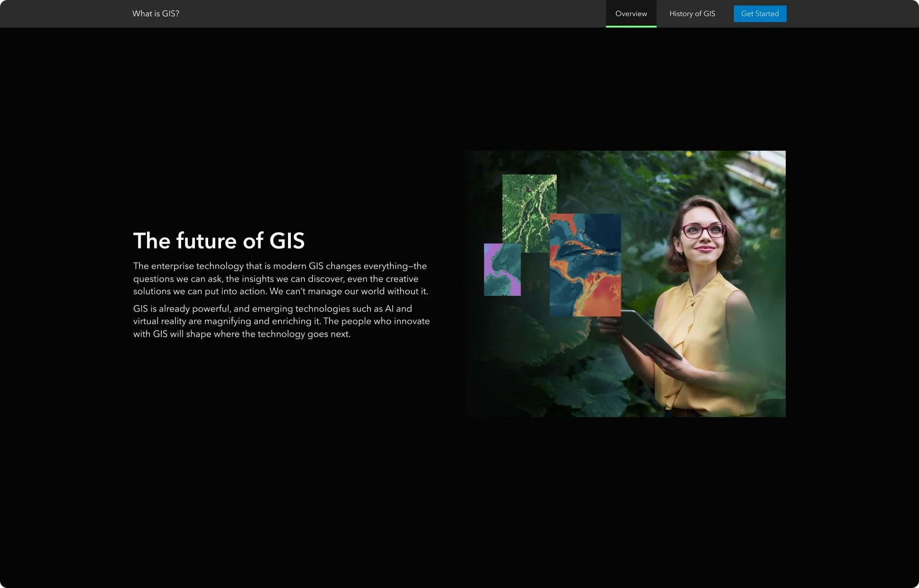Image resolution: width=919 pixels, height=588 pixels.
Task: Click "The future of GIS" heading
Action: tap(219, 241)
